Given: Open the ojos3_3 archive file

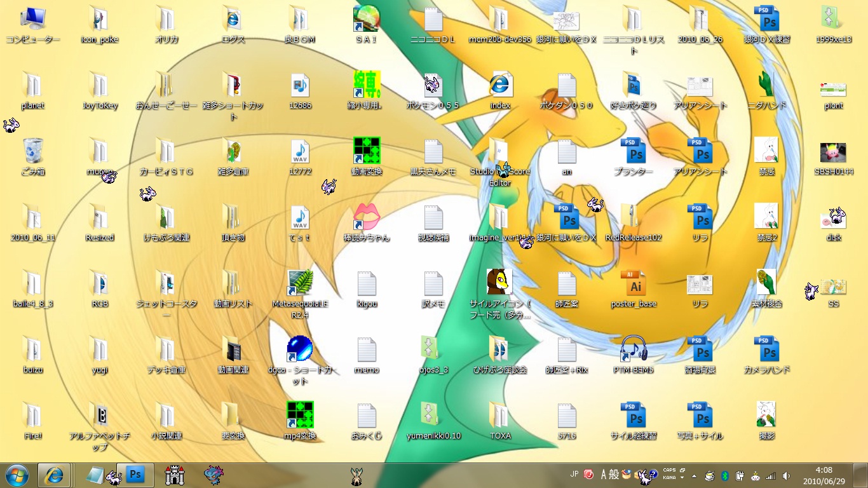Looking at the screenshot, I should (x=433, y=356).
